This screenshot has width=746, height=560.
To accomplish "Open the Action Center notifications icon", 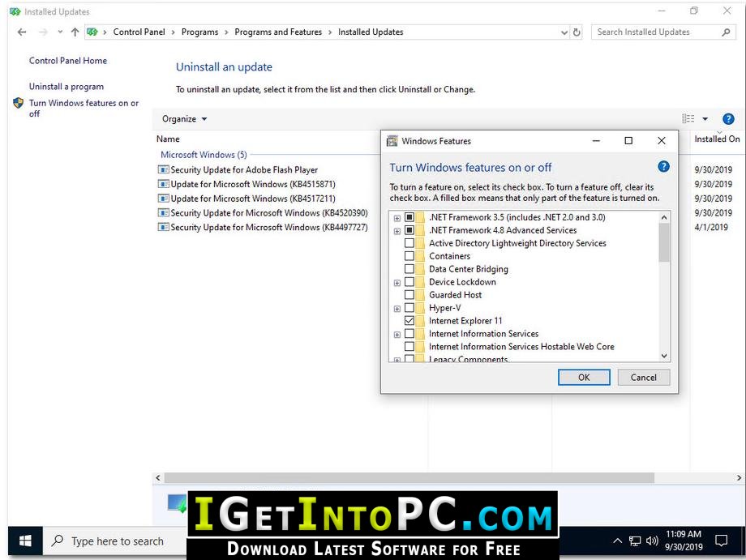I will click(x=721, y=541).
